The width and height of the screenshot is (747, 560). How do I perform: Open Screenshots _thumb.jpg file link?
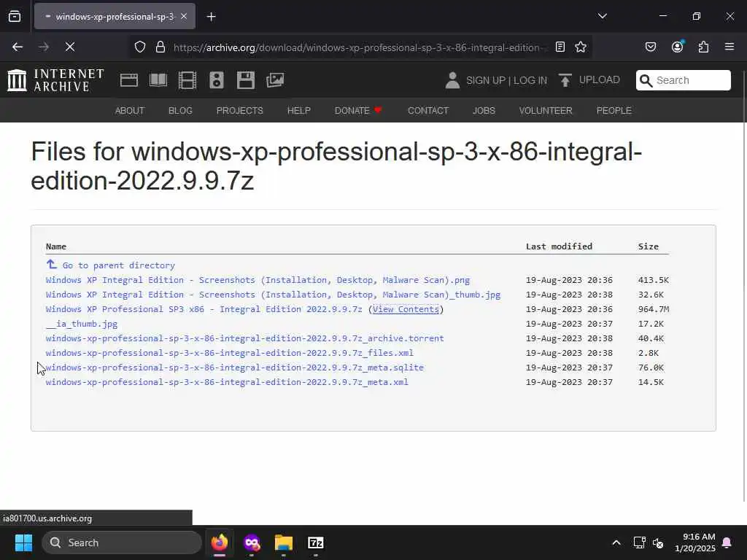(273, 295)
